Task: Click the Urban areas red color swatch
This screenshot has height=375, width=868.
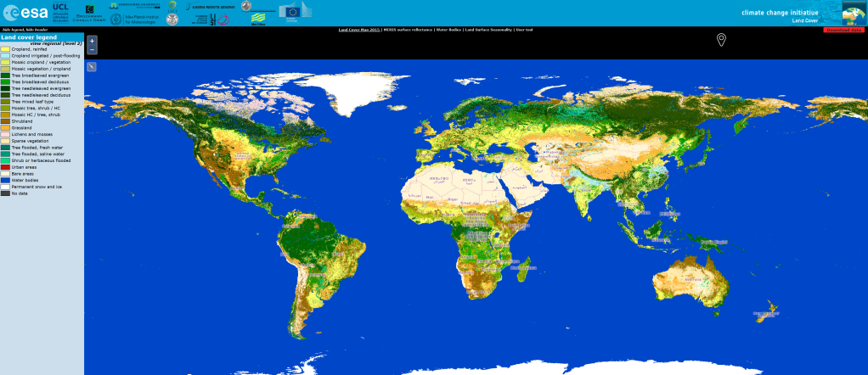Action: tap(5, 167)
